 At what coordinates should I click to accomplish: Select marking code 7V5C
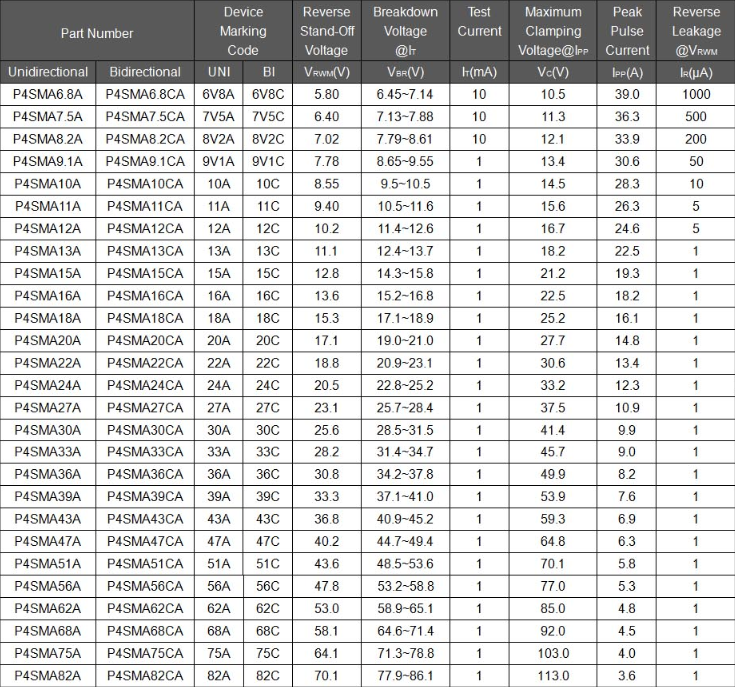tap(268, 117)
